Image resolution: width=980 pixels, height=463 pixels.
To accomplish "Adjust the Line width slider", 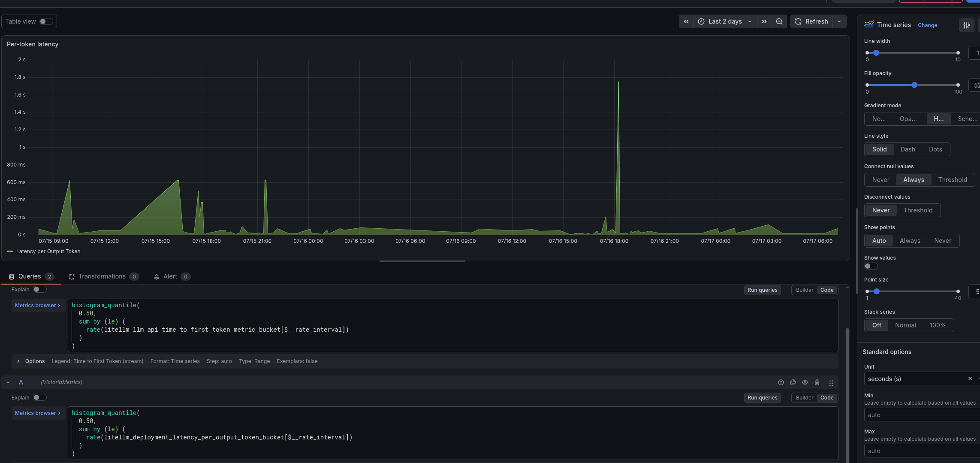I will pos(912,53).
